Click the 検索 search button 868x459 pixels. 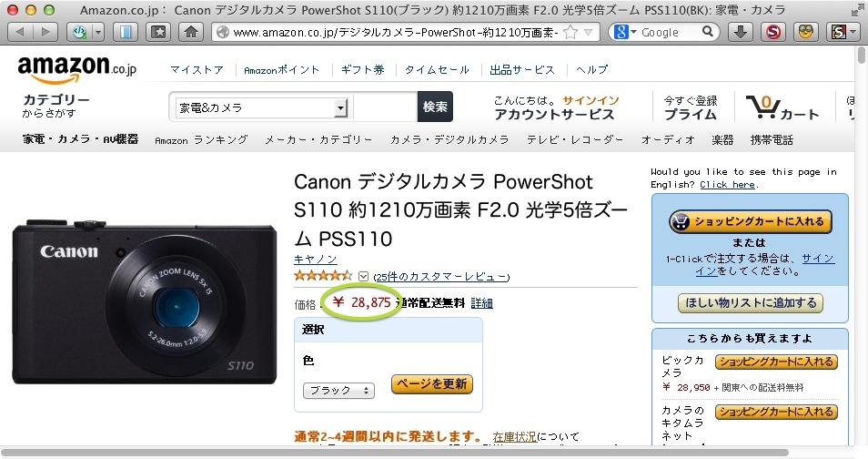click(x=435, y=107)
